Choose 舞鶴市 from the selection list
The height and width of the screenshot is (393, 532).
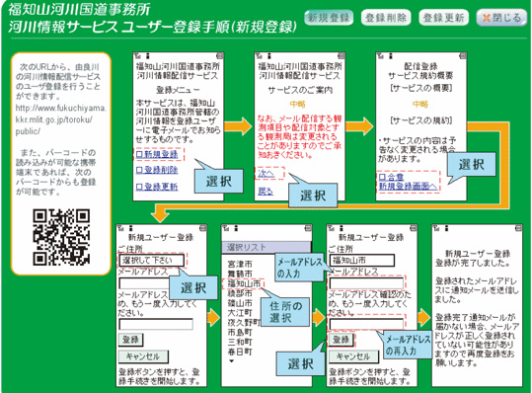tap(240, 274)
